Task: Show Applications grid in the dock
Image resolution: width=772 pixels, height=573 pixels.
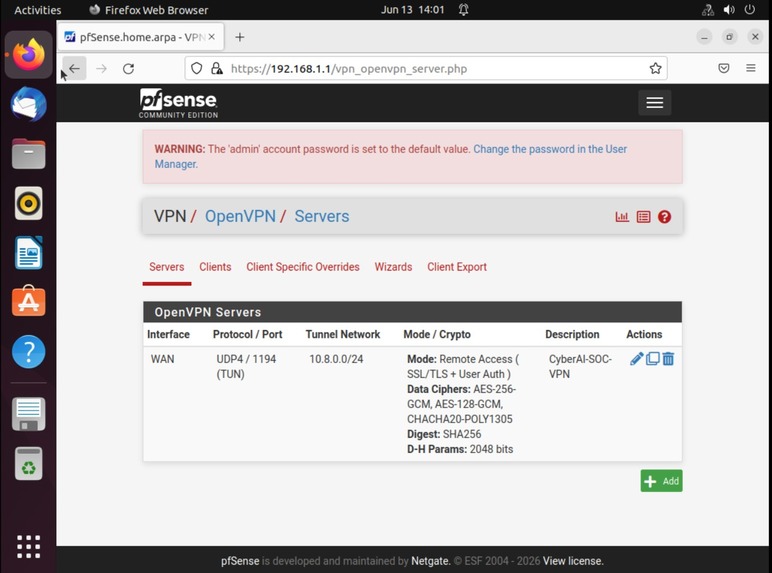Action: pos(29,546)
